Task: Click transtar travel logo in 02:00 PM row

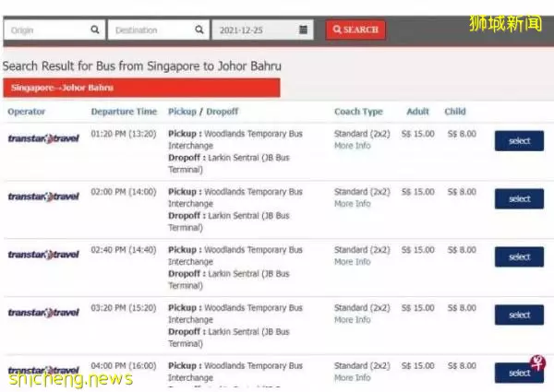Action: click(x=43, y=196)
